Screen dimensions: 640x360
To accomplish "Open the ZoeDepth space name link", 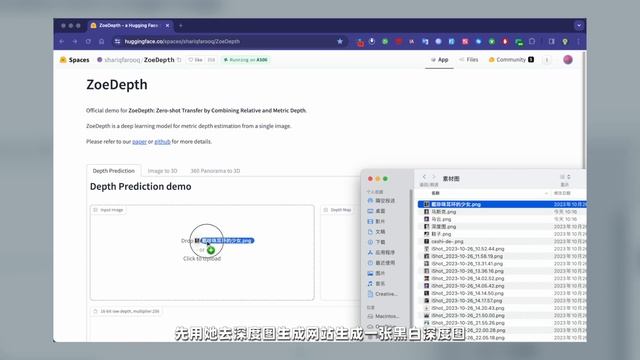I will [159, 60].
